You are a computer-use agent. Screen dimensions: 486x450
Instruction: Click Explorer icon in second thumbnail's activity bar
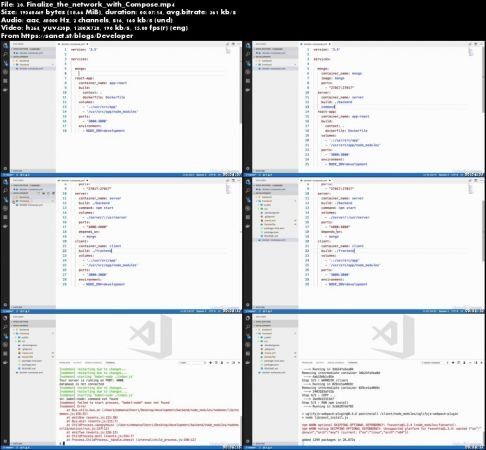pos(248,46)
